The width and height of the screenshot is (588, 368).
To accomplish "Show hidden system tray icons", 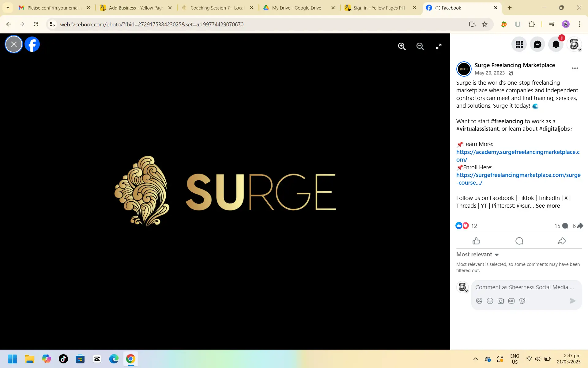I will click(475, 359).
